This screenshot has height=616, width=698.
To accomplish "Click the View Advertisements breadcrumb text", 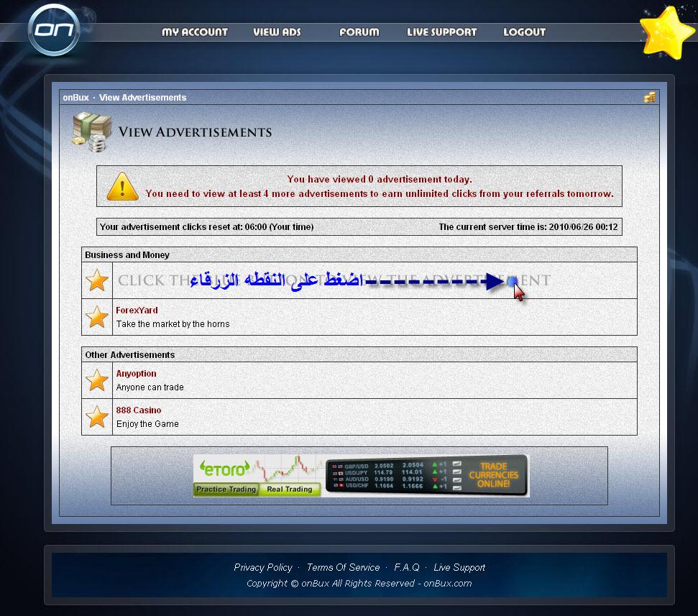I will (x=142, y=98).
